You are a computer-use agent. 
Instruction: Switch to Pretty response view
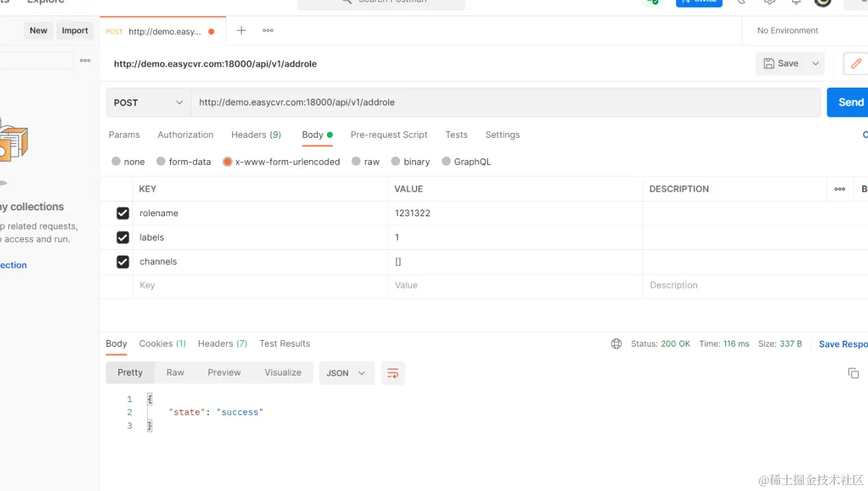coord(130,372)
